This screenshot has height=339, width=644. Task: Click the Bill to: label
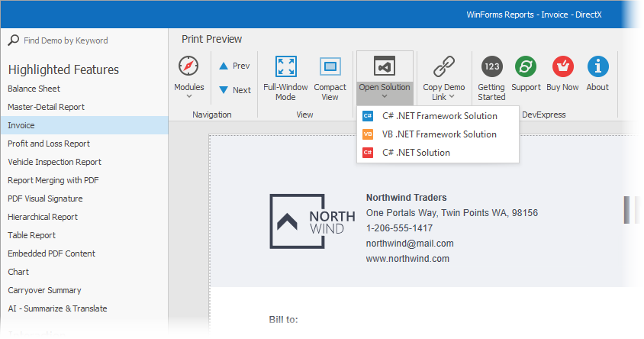click(283, 319)
